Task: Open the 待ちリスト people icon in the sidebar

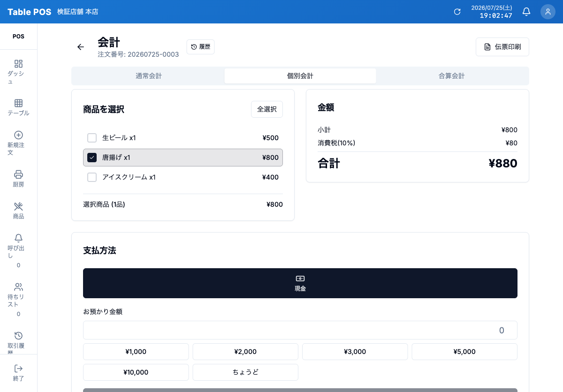Action: click(18, 287)
